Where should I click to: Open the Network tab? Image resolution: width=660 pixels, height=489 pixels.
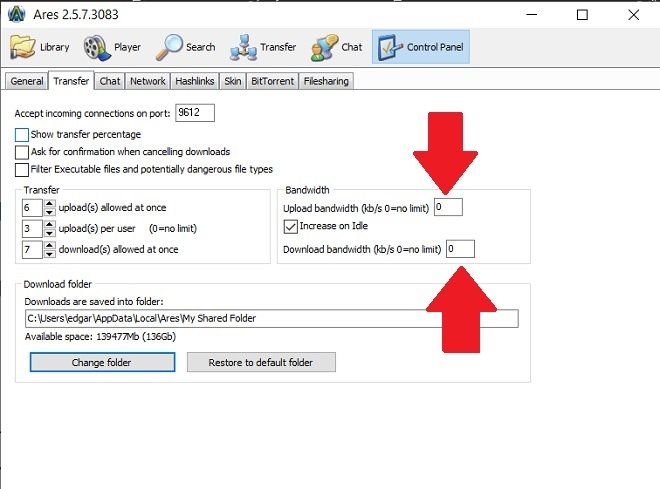[x=147, y=81]
